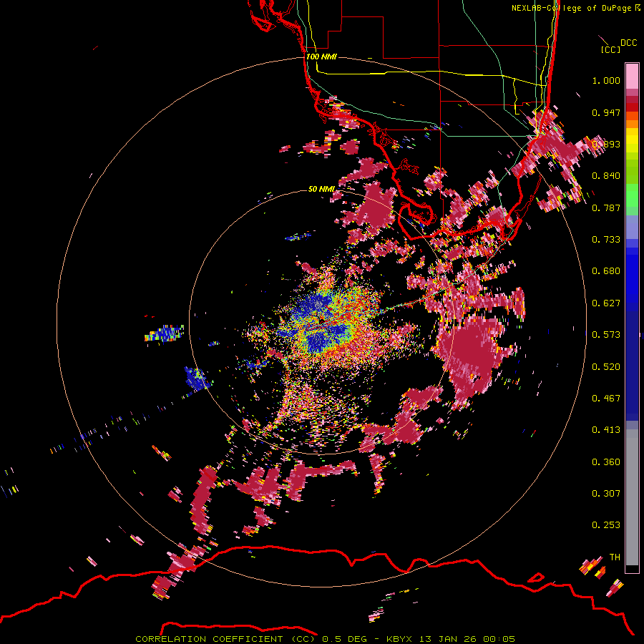Click the 50 NMI range ring label

point(321,189)
